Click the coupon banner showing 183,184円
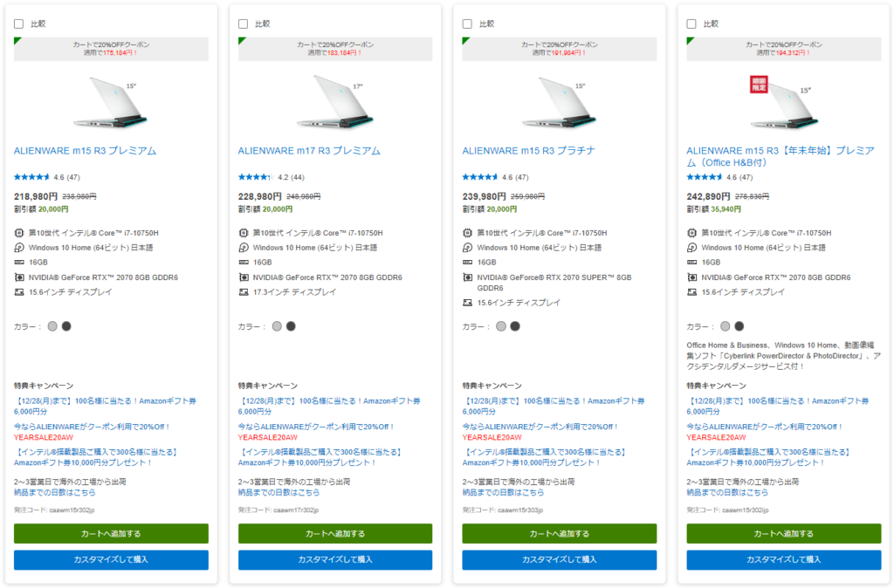The height and width of the screenshot is (588, 894). (335, 49)
